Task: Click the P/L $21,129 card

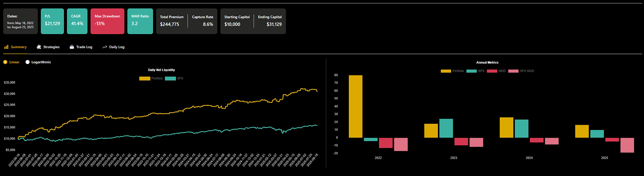Action: pos(52,21)
